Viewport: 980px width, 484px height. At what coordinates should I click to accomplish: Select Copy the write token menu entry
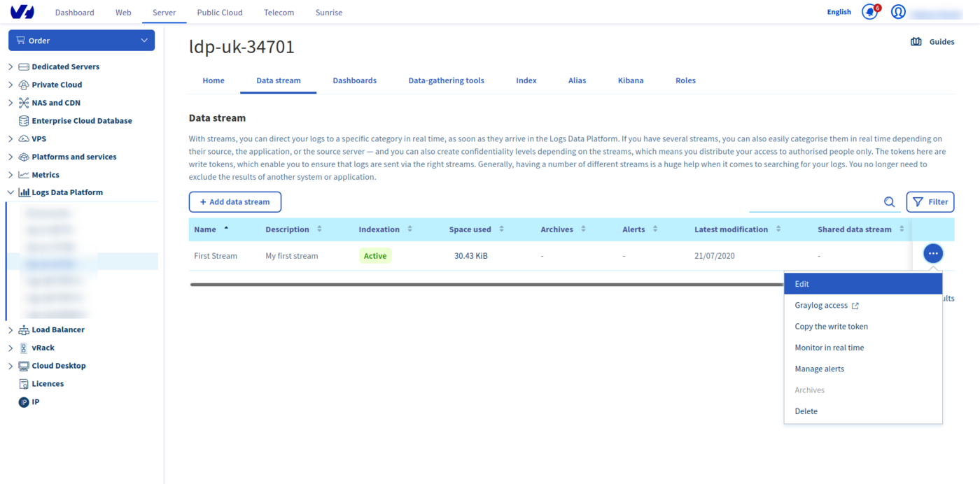831,327
